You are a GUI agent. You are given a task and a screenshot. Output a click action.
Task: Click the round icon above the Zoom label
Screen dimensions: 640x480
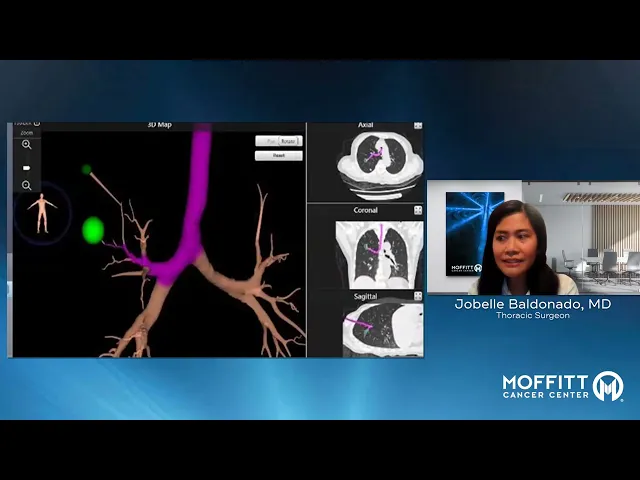point(37,123)
